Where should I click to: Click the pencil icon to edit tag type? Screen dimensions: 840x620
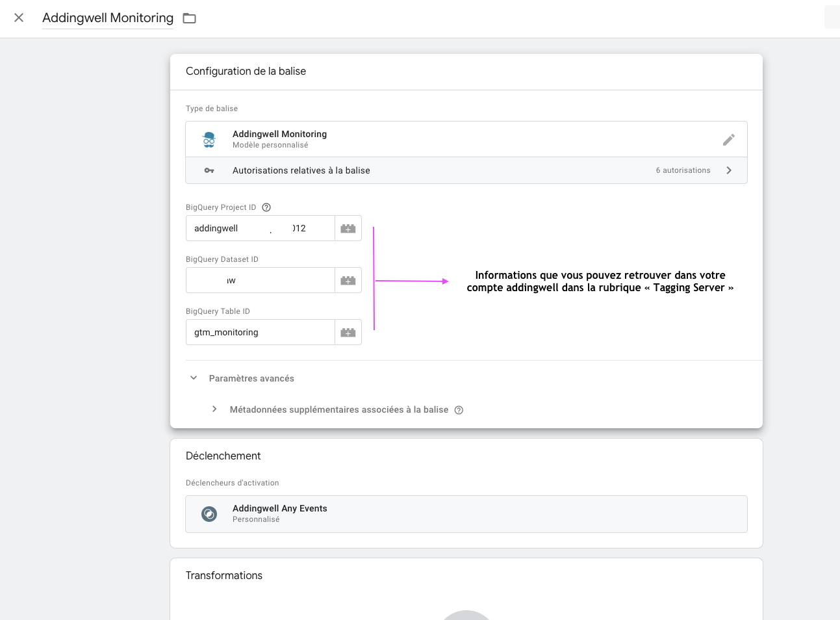point(729,140)
